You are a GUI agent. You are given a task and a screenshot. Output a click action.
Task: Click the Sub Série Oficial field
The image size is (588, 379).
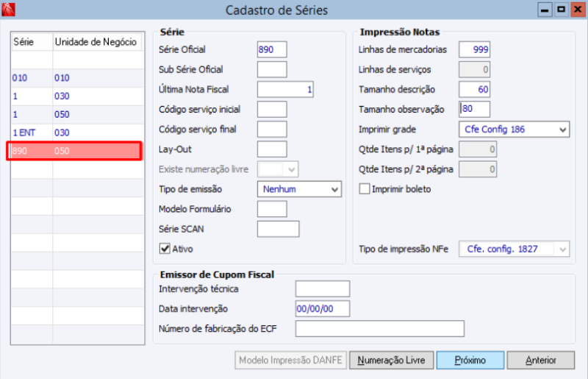(272, 69)
